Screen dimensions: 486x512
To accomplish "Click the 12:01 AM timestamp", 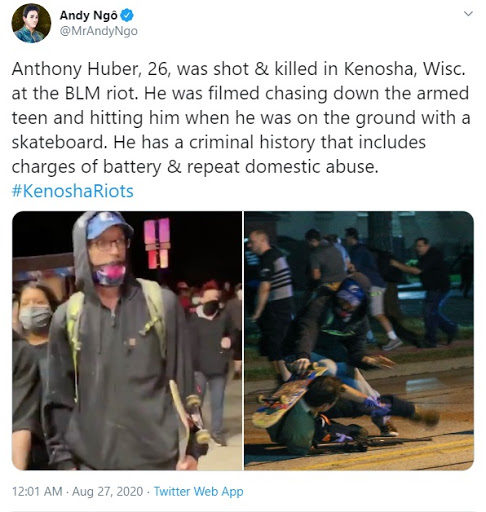I will 37,491.
